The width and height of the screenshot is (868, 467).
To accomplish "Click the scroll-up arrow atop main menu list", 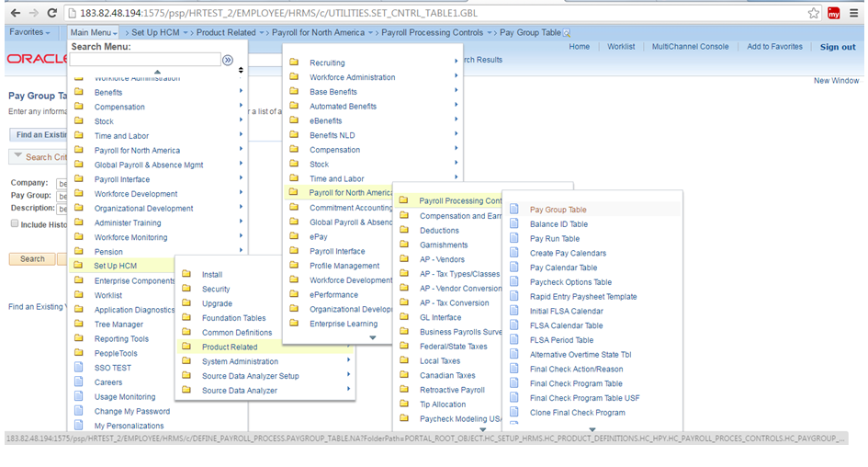I will tap(157, 72).
